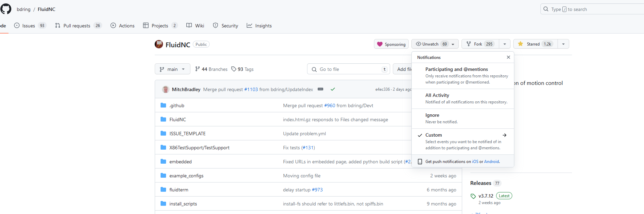
Task: Open the #131 commit link
Action: coord(308,148)
